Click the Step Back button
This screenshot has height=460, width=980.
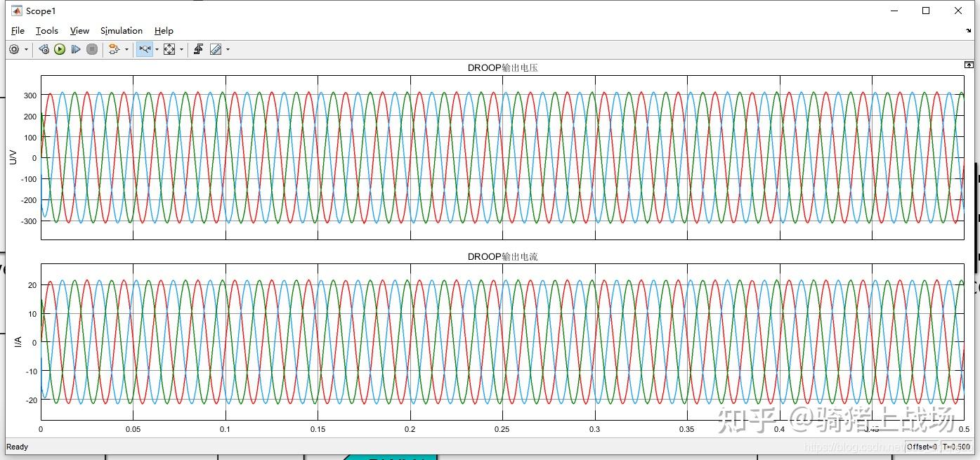pyautogui.click(x=44, y=49)
